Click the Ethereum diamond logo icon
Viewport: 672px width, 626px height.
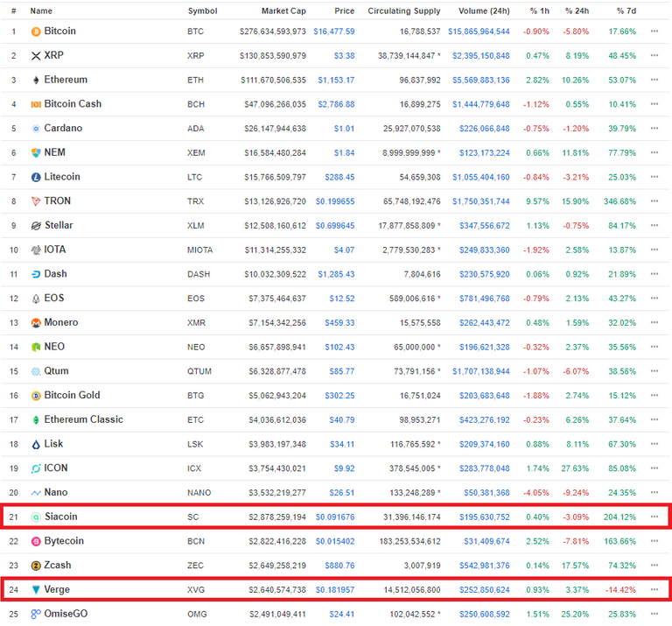[36, 81]
